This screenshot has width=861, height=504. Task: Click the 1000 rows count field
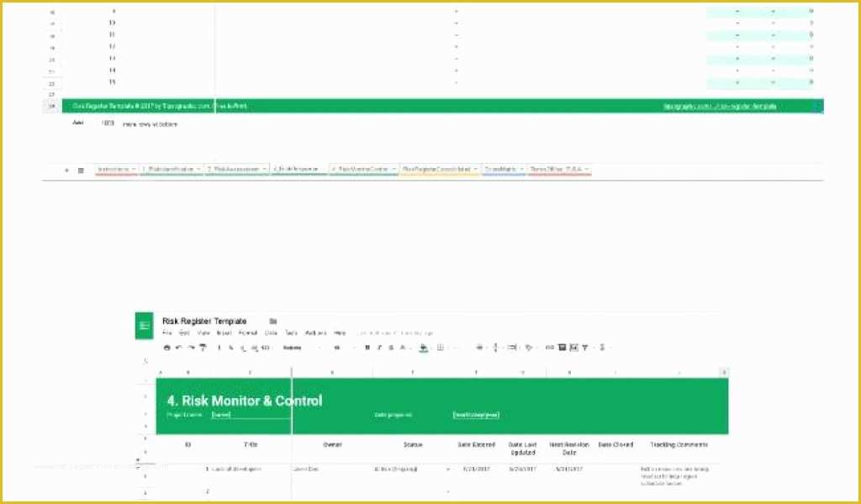pyautogui.click(x=108, y=123)
